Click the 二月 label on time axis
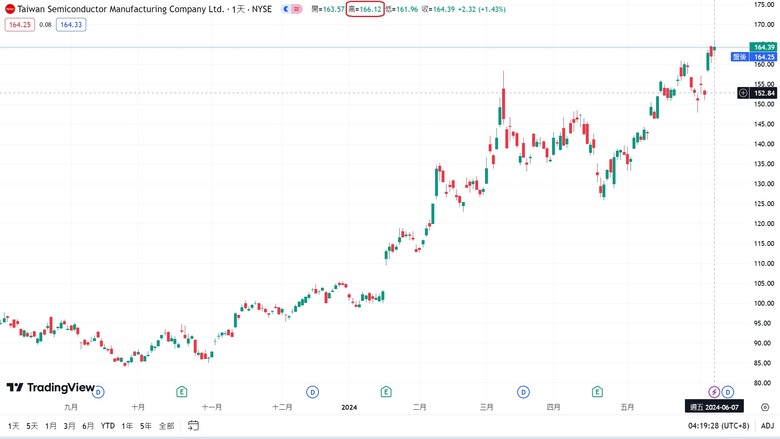Viewport: 780px width, 439px height. pyautogui.click(x=419, y=407)
